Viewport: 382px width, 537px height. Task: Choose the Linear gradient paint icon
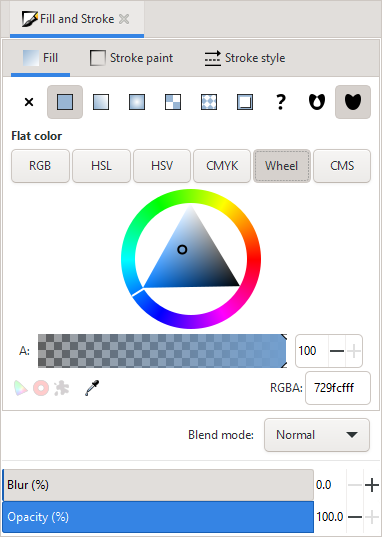(x=101, y=102)
